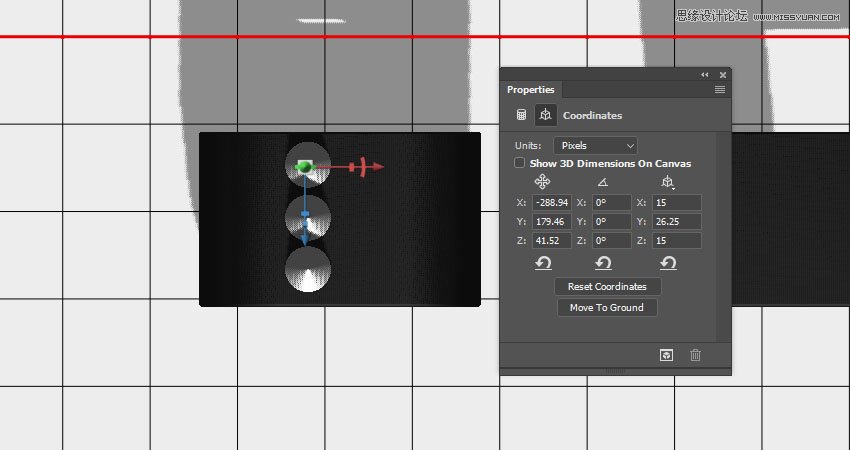Reset position with the left reset arrow
This screenshot has height=450, width=850.
(542, 263)
